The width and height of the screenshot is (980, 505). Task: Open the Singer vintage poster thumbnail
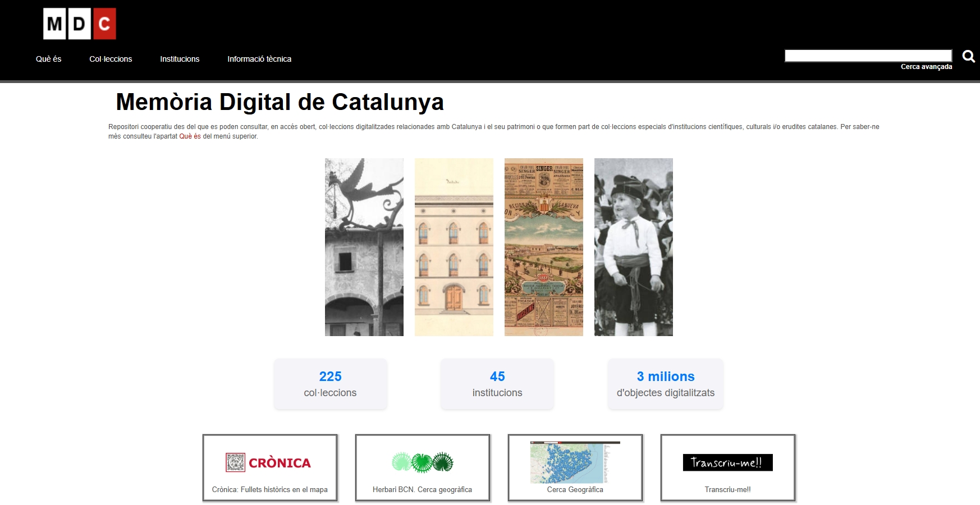(544, 247)
